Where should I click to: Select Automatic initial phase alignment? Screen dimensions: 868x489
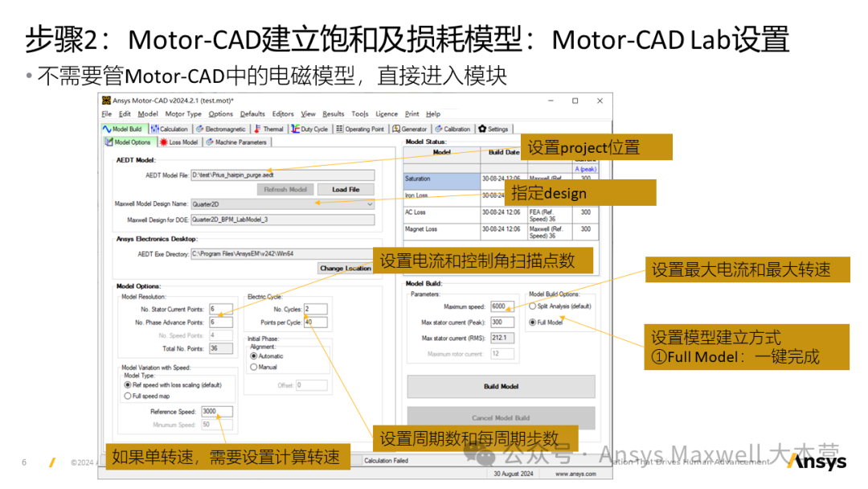coord(254,356)
